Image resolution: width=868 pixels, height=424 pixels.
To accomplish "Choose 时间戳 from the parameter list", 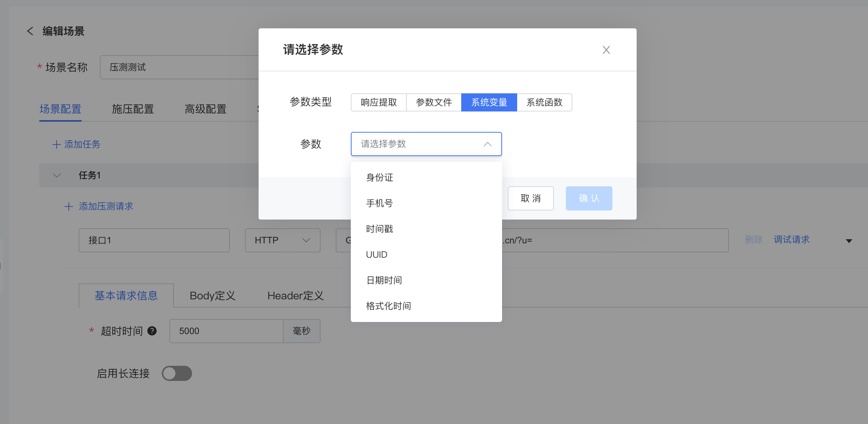I will [x=380, y=229].
